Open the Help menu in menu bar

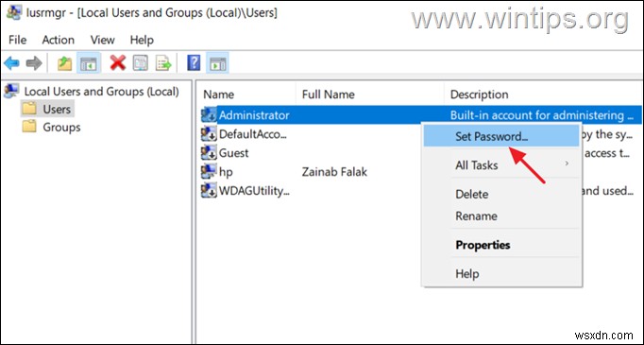pos(142,40)
